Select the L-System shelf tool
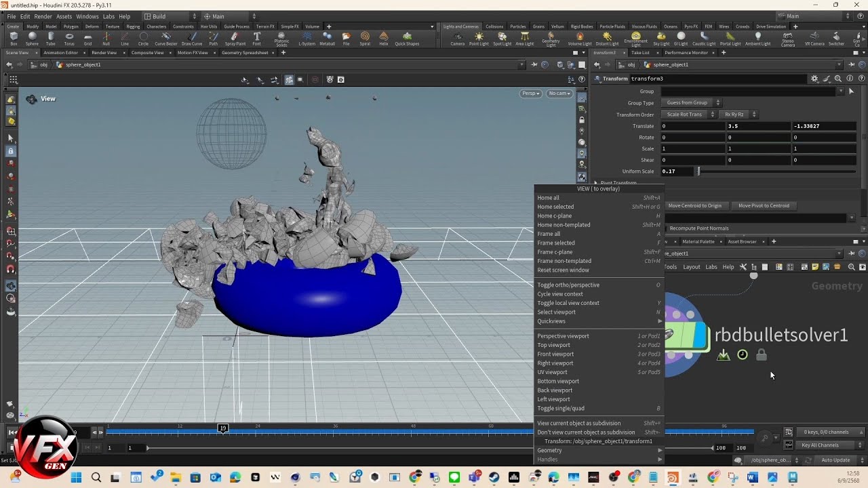 (x=307, y=39)
